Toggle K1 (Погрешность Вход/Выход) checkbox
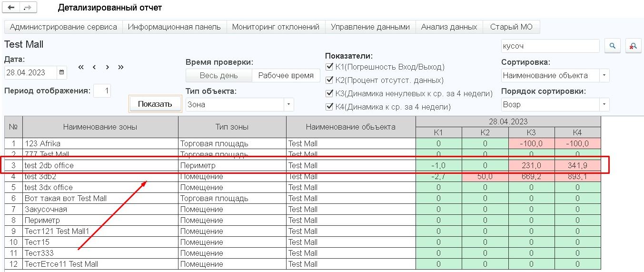This screenshot has height=272, width=644. pos(329,67)
